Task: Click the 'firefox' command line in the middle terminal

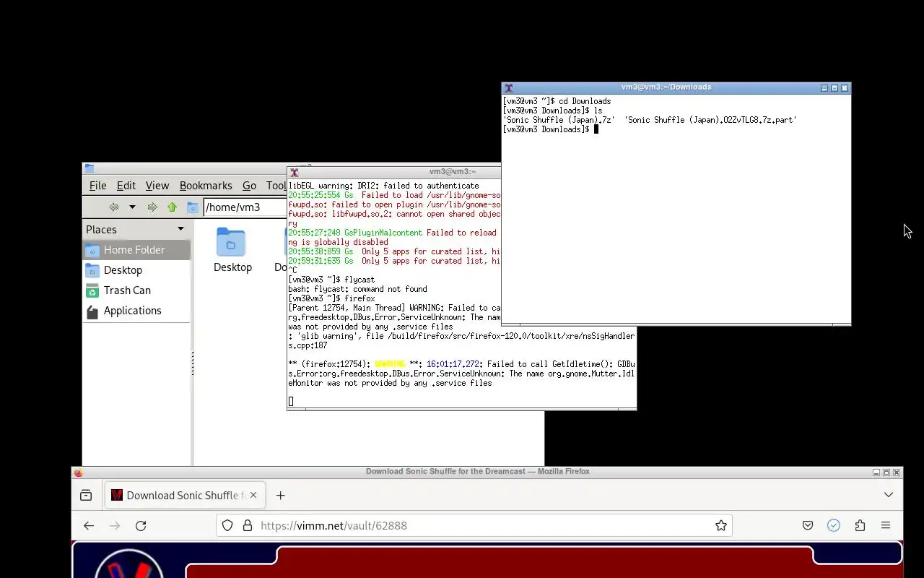Action: point(331,298)
